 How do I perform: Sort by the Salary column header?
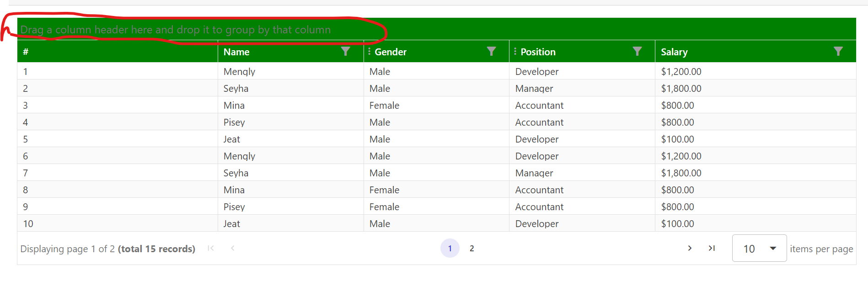[674, 52]
